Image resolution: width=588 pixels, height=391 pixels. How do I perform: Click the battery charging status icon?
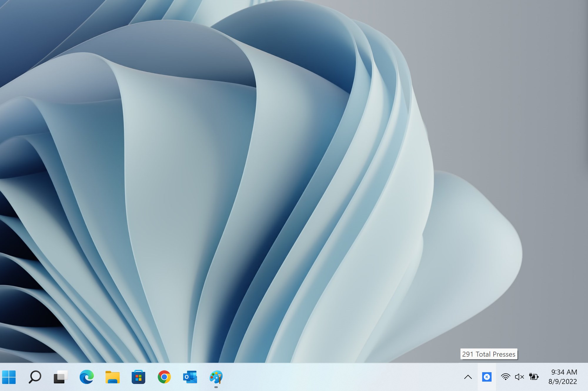(x=534, y=377)
